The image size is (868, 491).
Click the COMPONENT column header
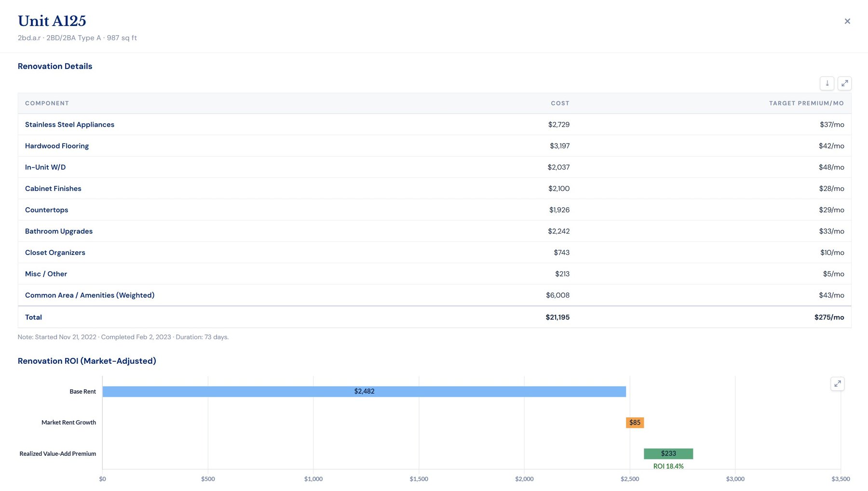[x=47, y=103]
